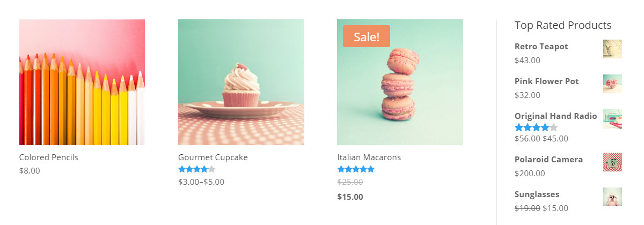Click the Retro Teapot thumbnail

(x=612, y=49)
